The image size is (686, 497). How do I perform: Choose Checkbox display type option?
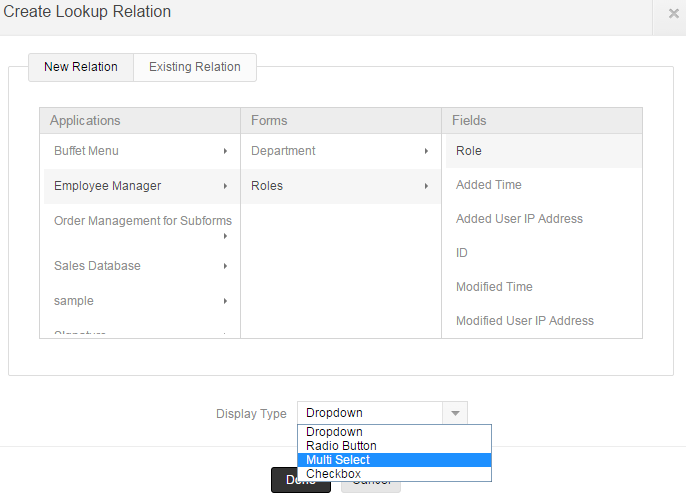333,474
